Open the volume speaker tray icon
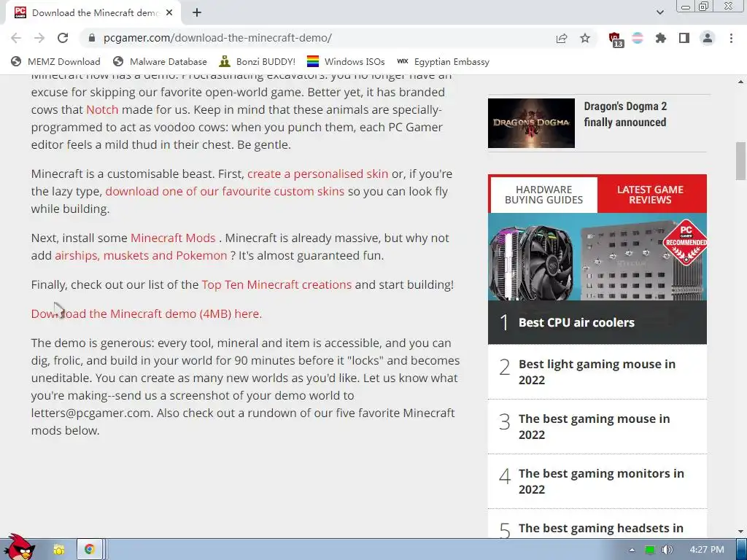Viewport: 747px width, 560px height. pyautogui.click(x=667, y=550)
